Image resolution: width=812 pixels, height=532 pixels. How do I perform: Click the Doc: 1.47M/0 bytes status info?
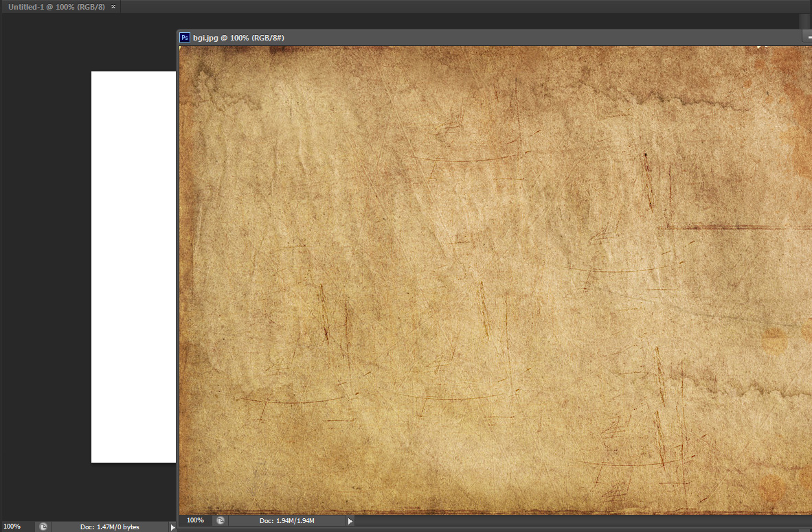(x=110, y=527)
